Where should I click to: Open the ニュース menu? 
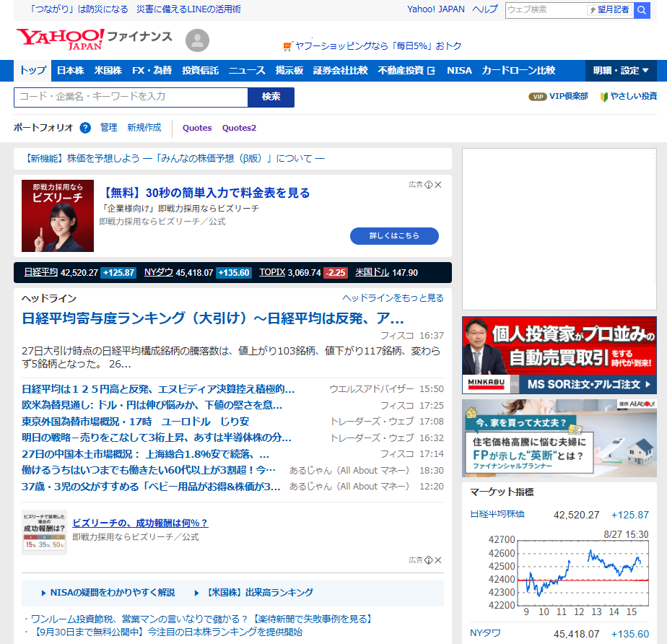tap(247, 71)
